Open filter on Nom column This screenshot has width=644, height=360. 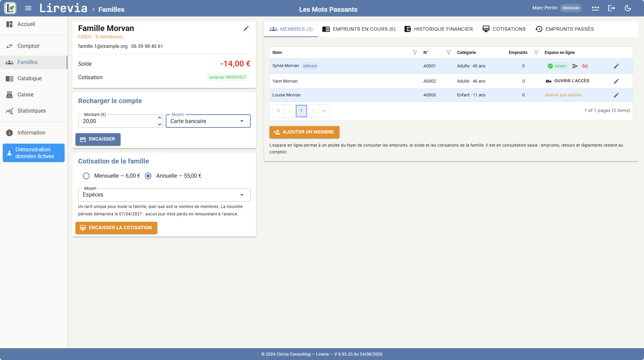pos(415,53)
